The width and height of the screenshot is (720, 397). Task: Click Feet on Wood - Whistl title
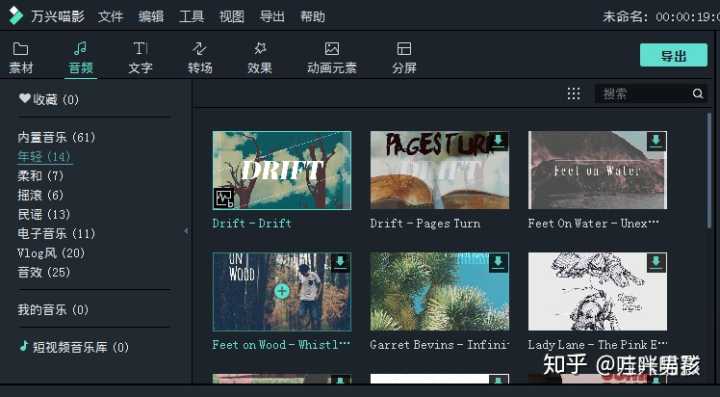click(x=281, y=345)
